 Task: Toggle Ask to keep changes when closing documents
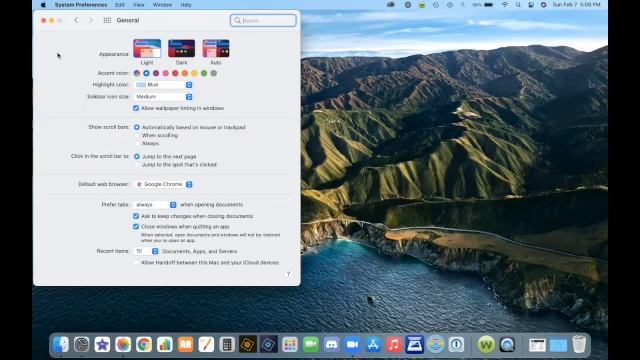136,216
